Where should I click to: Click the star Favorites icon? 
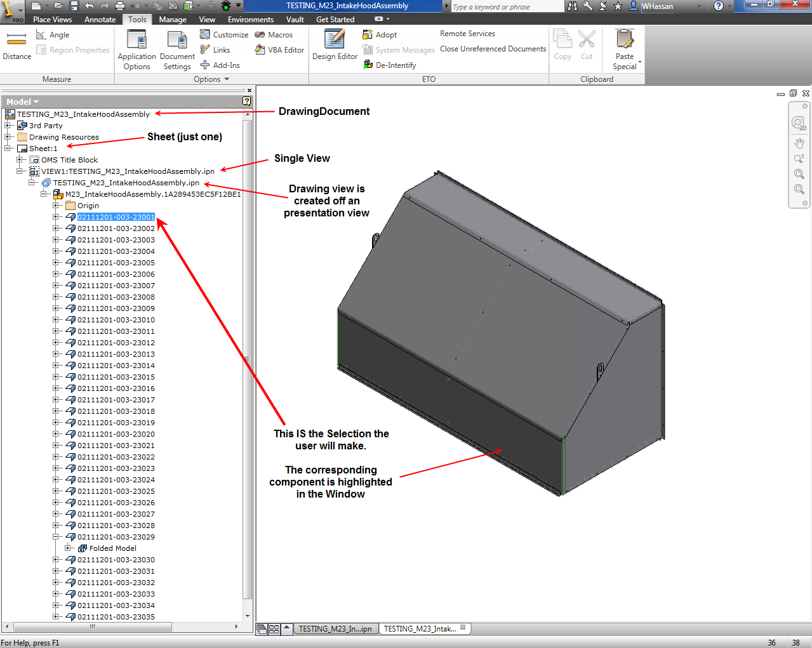point(618,6)
